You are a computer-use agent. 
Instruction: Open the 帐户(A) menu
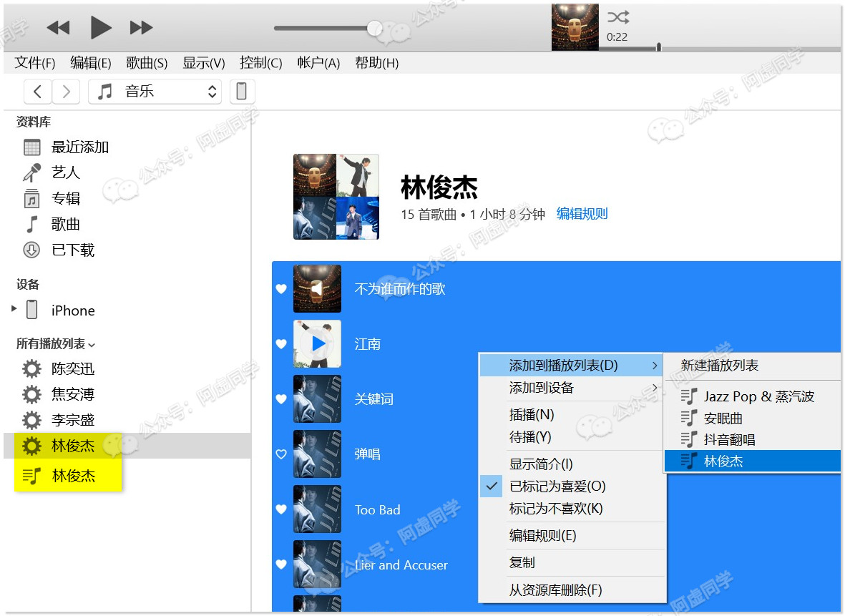pos(318,63)
